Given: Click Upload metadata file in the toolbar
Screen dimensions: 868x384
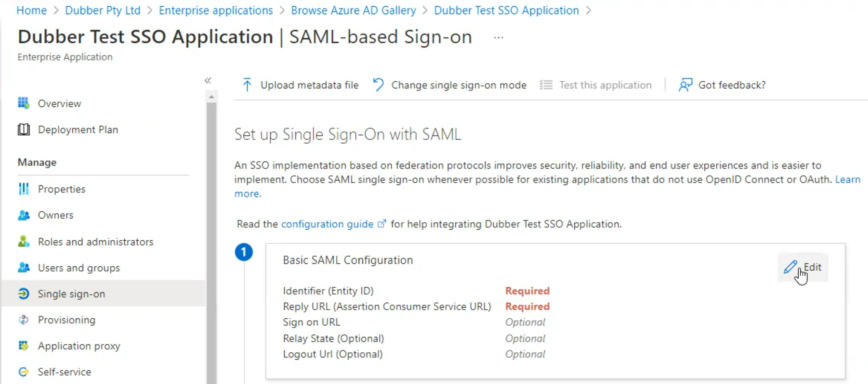Looking at the screenshot, I should point(309,85).
